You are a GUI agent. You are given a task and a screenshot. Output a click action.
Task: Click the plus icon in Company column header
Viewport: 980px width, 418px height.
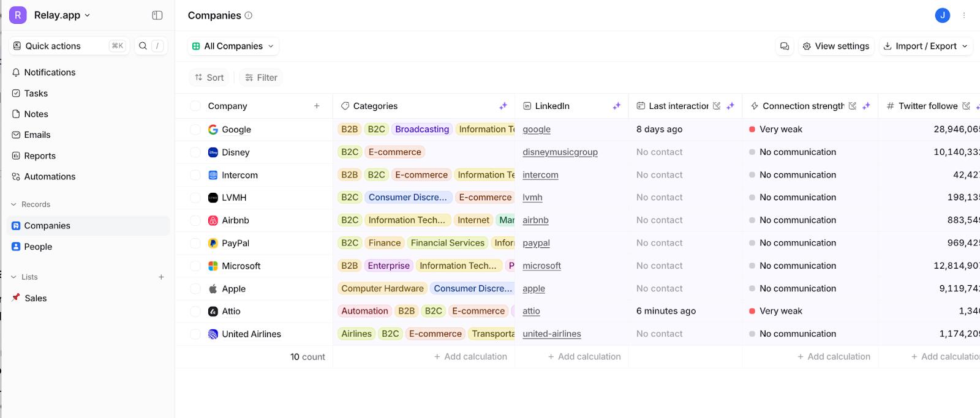pos(317,106)
